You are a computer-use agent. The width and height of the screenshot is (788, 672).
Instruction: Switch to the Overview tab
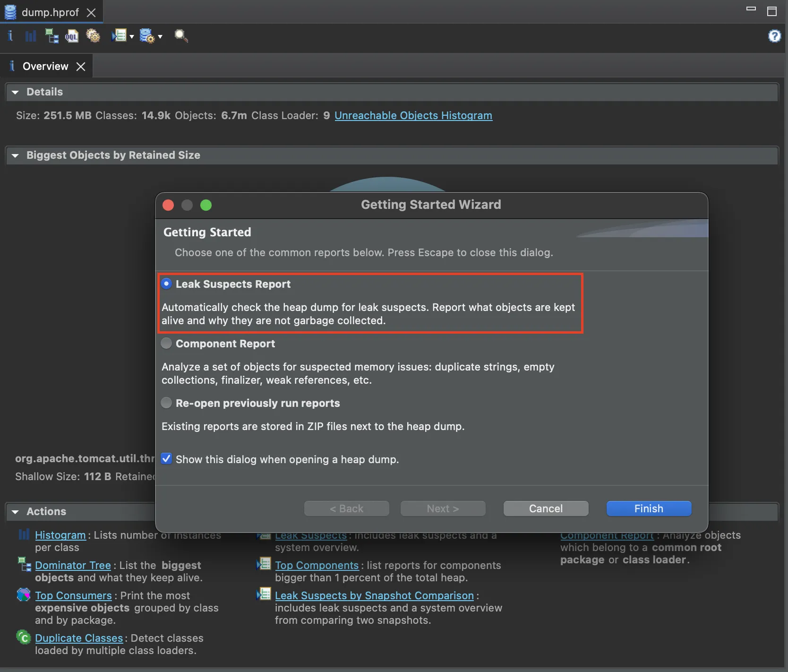[45, 67]
